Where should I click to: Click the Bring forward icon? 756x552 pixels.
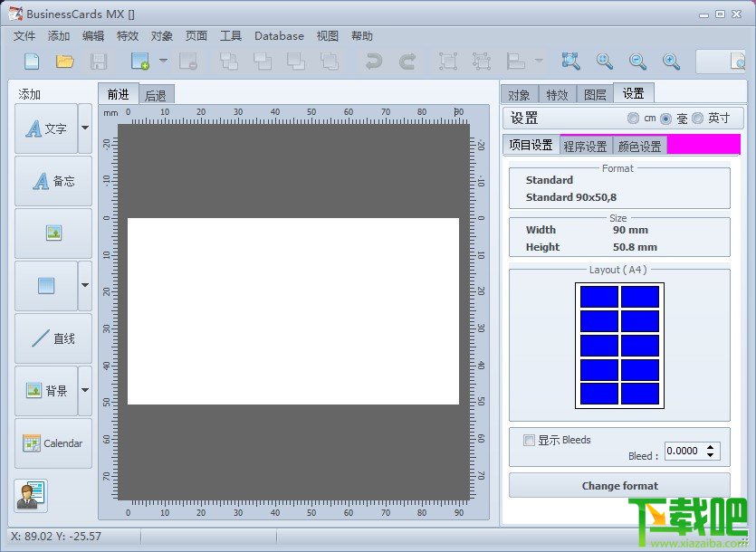pyautogui.click(x=263, y=62)
